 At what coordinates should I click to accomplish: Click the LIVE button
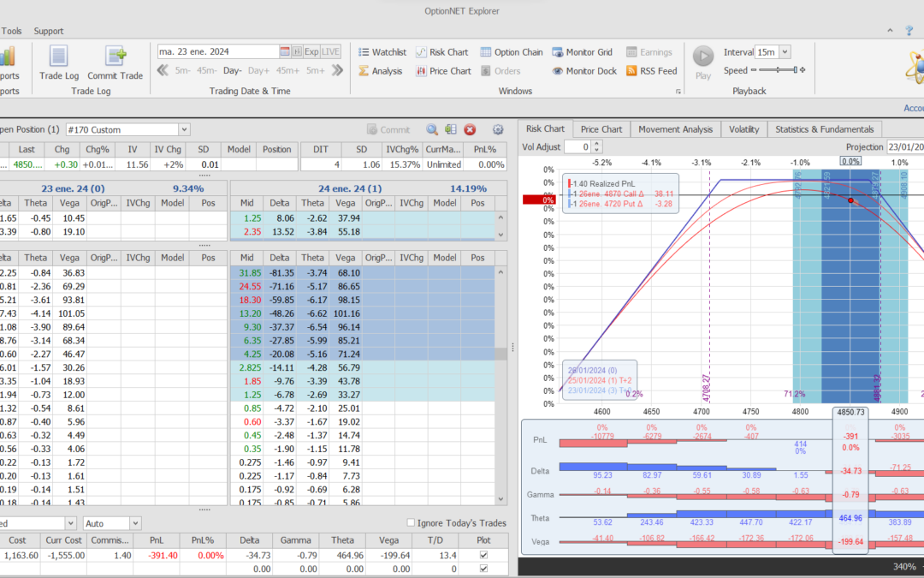click(x=331, y=52)
